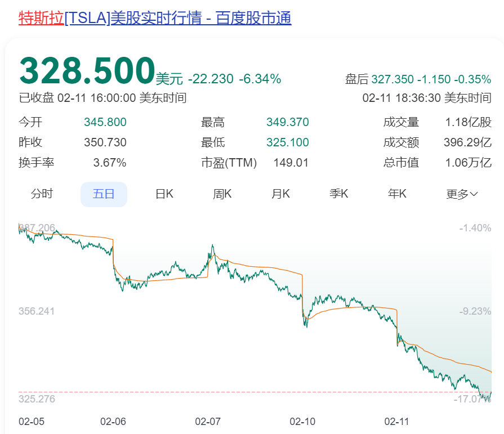Open the 周K candlestick tab
The image size is (504, 434).
click(x=222, y=194)
